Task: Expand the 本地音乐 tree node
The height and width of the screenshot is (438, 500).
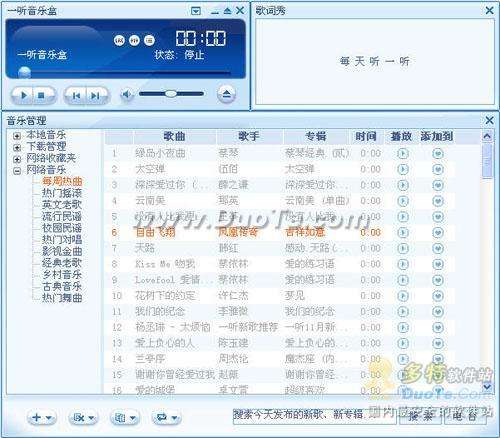Action: (17, 136)
